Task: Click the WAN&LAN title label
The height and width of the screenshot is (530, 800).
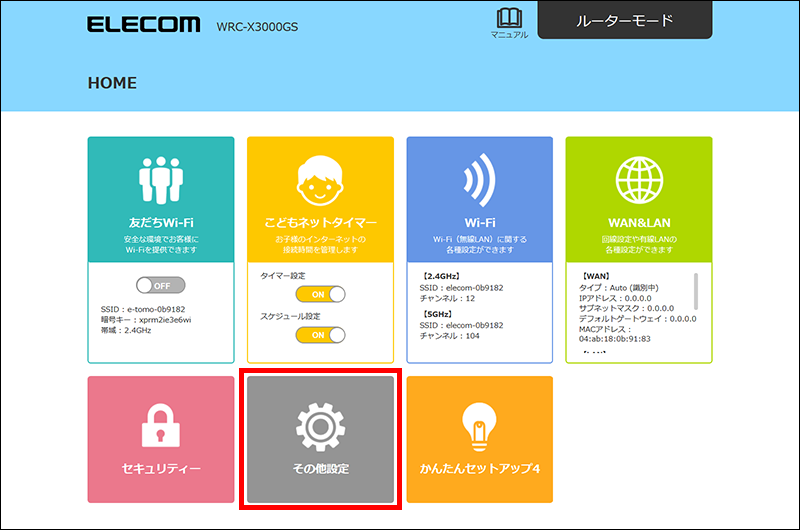Action: 639,222
